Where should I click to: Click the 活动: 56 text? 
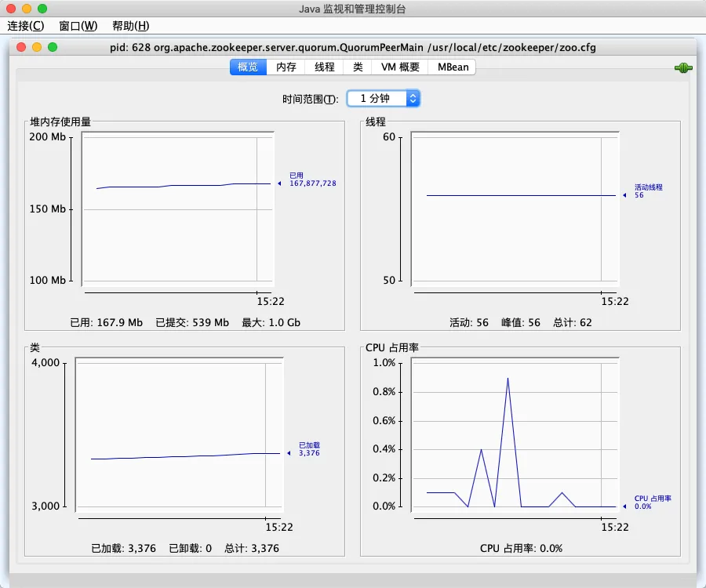tap(469, 322)
